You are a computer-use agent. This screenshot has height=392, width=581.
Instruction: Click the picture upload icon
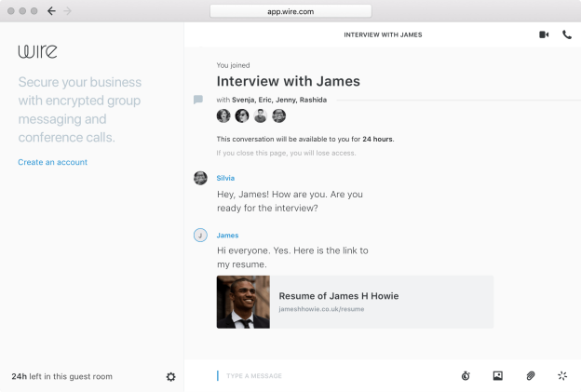pos(498,376)
